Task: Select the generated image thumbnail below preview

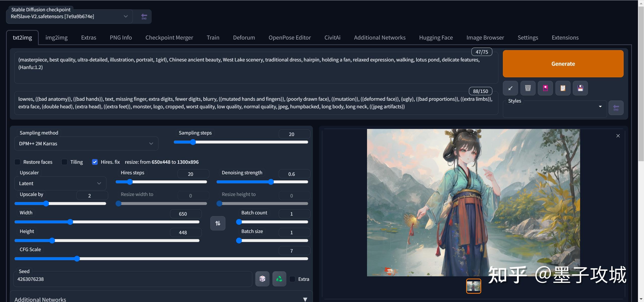Action: click(473, 286)
